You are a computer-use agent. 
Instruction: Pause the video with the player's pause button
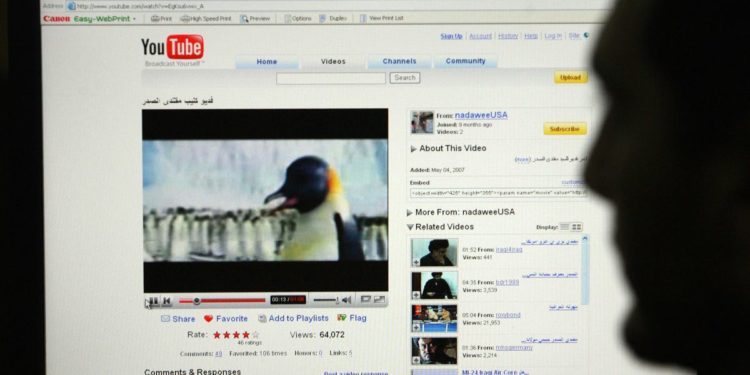(x=153, y=300)
